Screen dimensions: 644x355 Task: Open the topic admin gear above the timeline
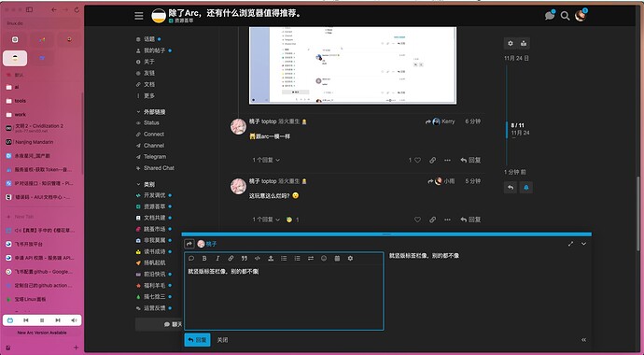511,43
